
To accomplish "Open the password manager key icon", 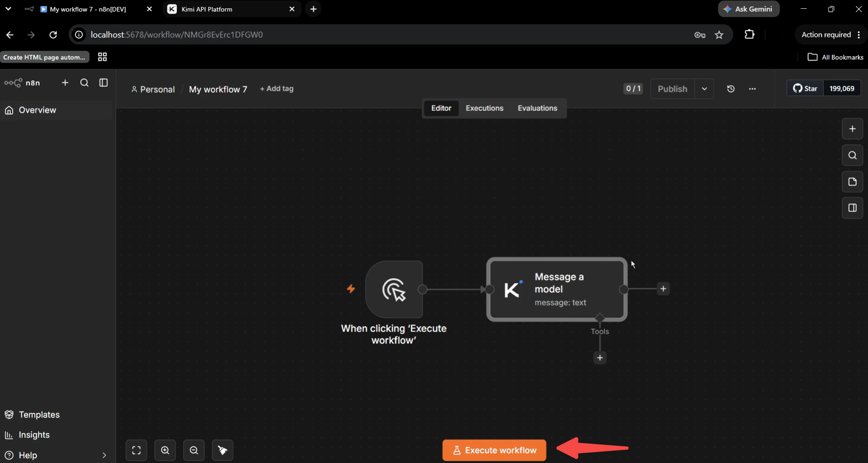I will 700,35.
